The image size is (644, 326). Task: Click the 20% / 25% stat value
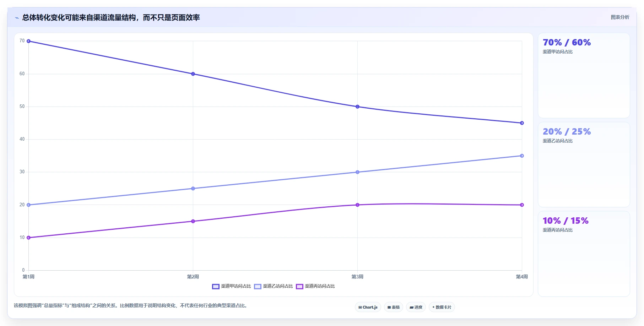pyautogui.click(x=567, y=131)
